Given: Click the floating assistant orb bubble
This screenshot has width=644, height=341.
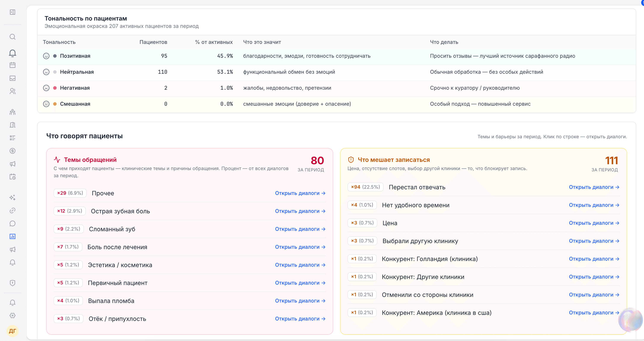Looking at the screenshot, I should [x=630, y=320].
